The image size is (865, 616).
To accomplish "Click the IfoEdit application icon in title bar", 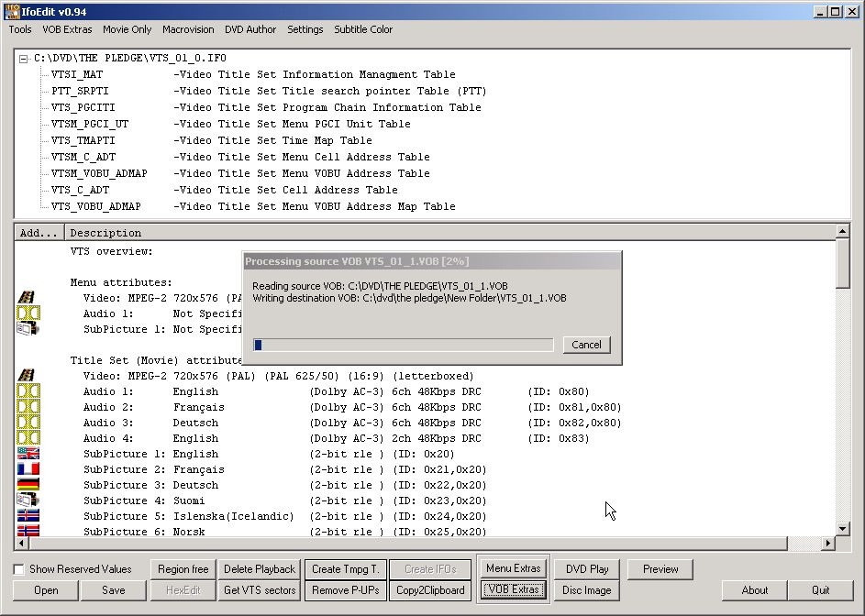I will (x=12, y=11).
